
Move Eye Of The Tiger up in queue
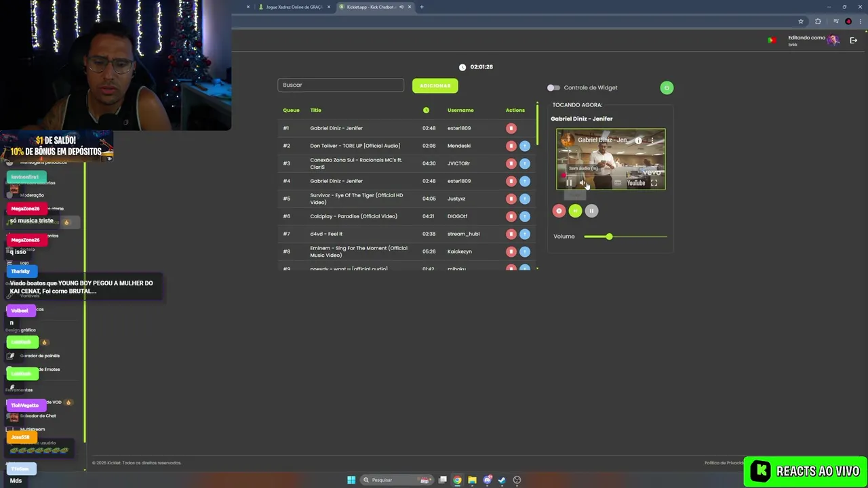coord(525,199)
